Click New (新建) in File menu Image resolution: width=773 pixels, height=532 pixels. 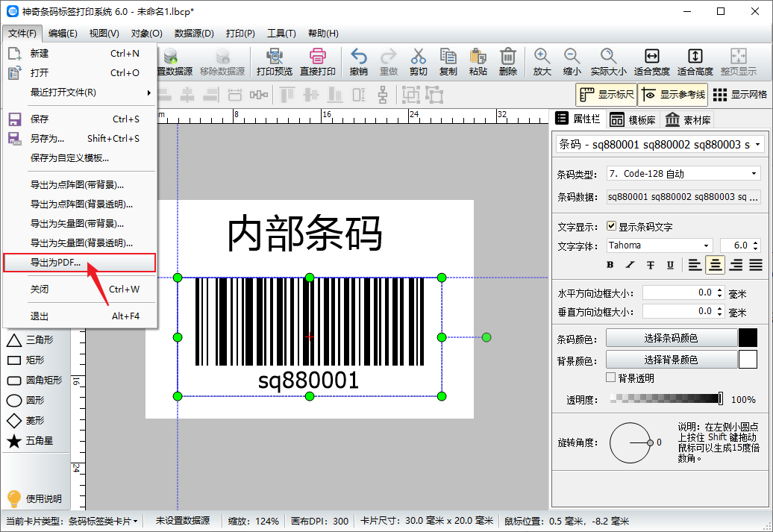[x=80, y=53]
